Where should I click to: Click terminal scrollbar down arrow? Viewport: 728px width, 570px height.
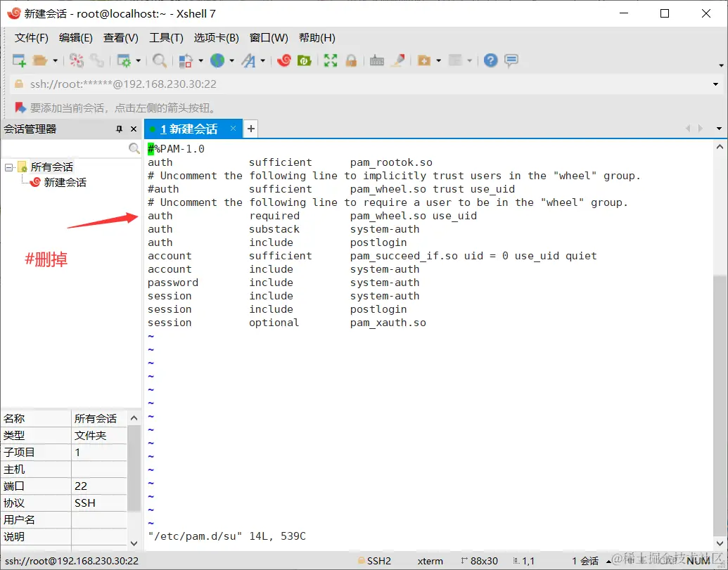720,543
